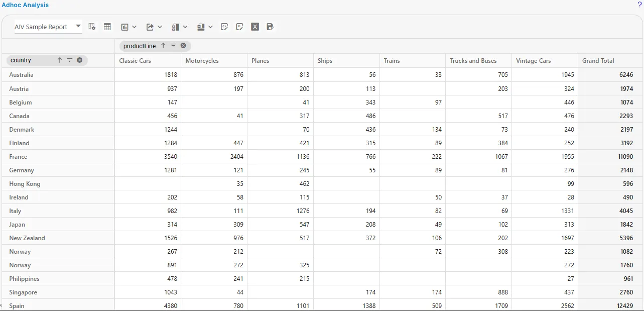
Task: Click the Excel export icon
Action: [255, 27]
